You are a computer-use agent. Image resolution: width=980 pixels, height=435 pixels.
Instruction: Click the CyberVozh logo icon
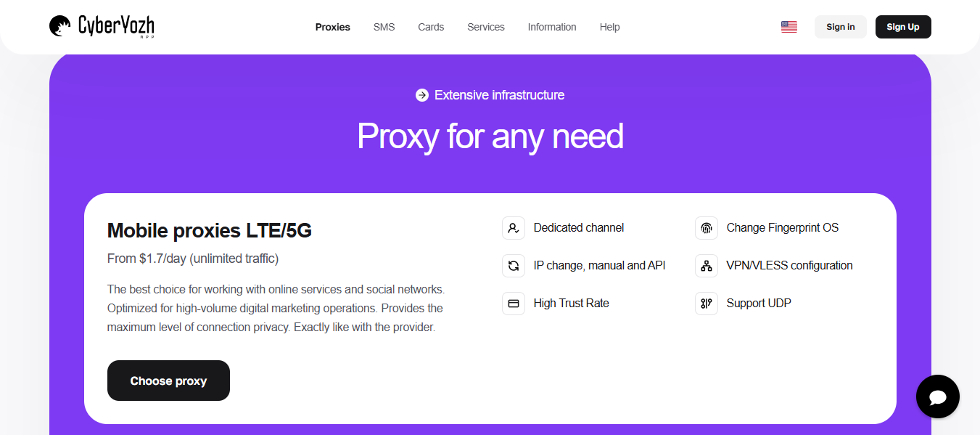[x=60, y=27]
